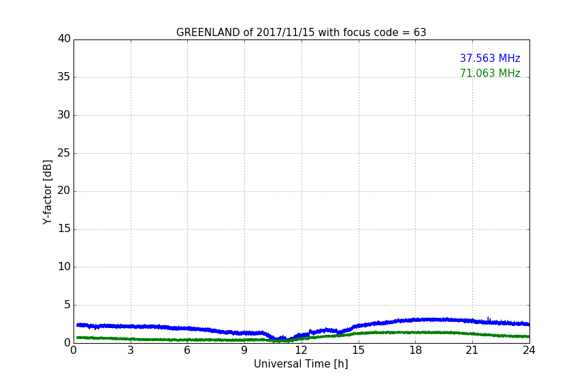This screenshot has height=392, width=588.
Task: Click y-axis tick value 5
Action: [67, 305]
